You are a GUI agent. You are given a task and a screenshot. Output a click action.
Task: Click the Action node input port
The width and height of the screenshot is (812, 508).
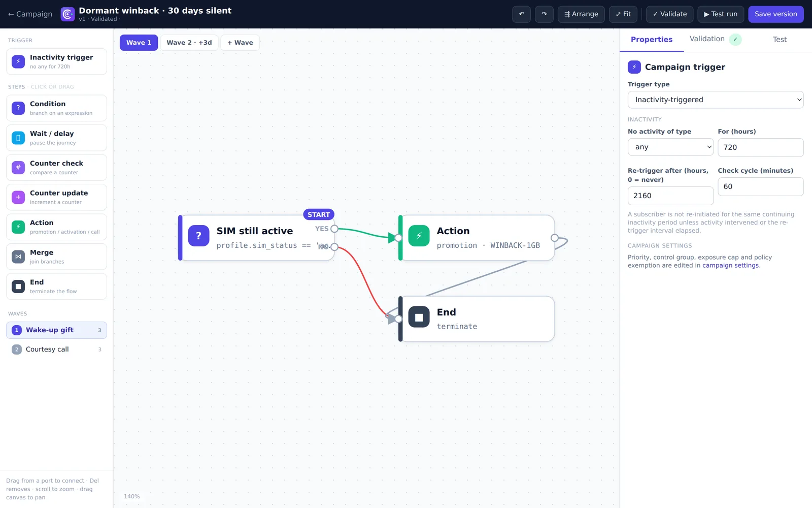tap(398, 238)
